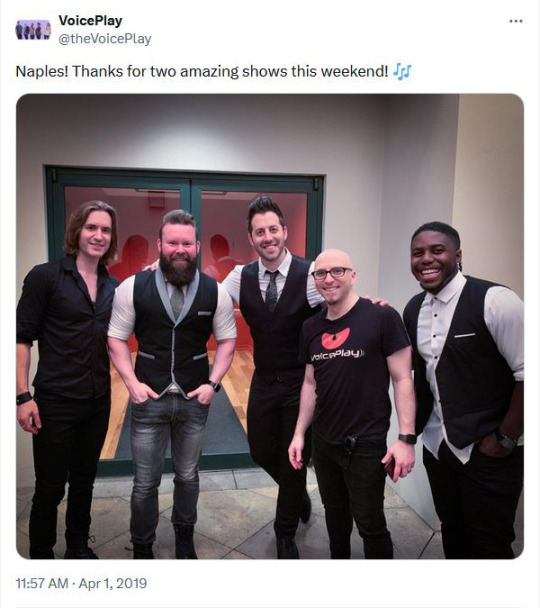Image resolution: width=540 pixels, height=608 pixels.
Task: Click the bearded man's gray jeans
Action: click(x=169, y=459)
